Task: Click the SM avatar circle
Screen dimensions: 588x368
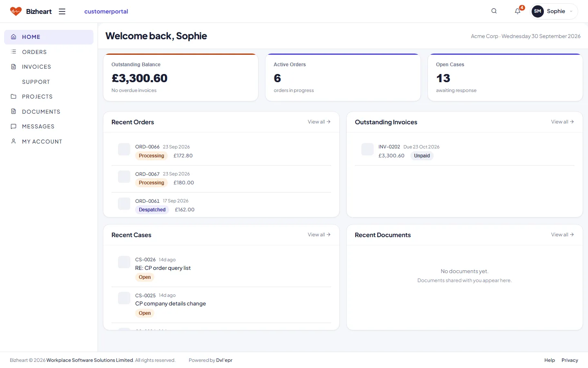Action: coord(538,11)
